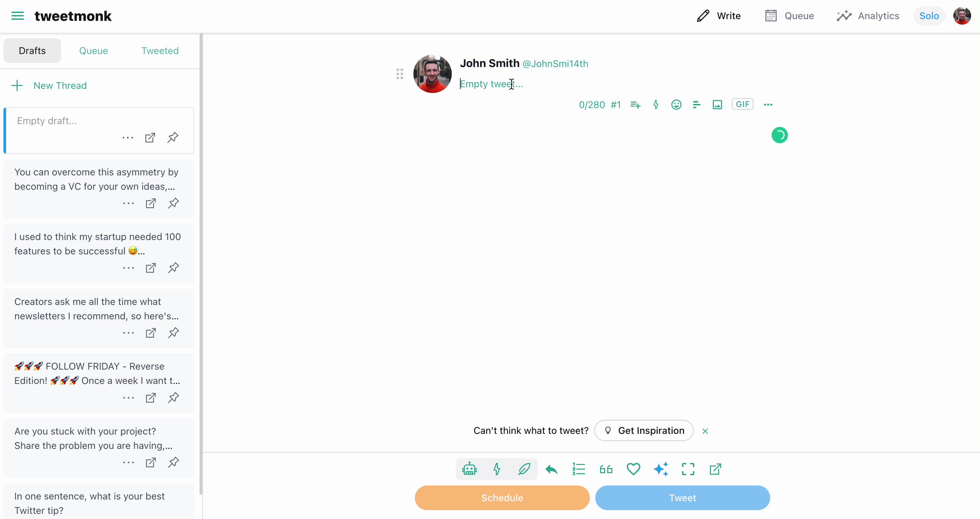This screenshot has width=980, height=519.
Task: Click the heart icon in toolbar
Action: (x=634, y=469)
